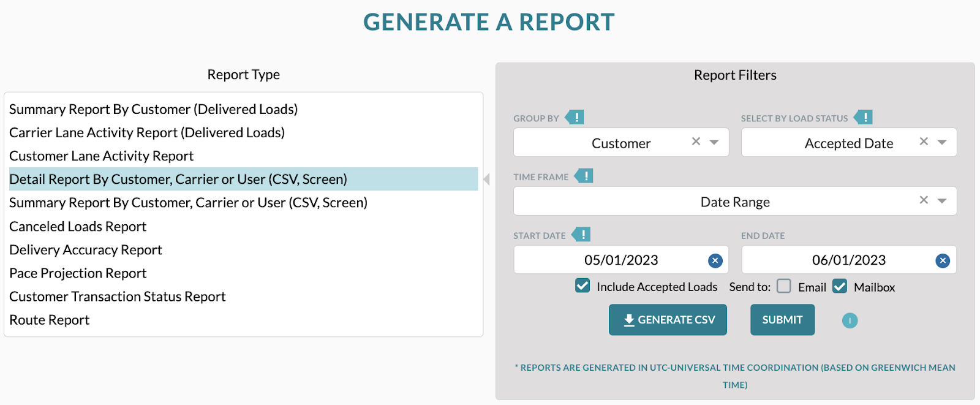Click the Date Range value field

point(735,202)
